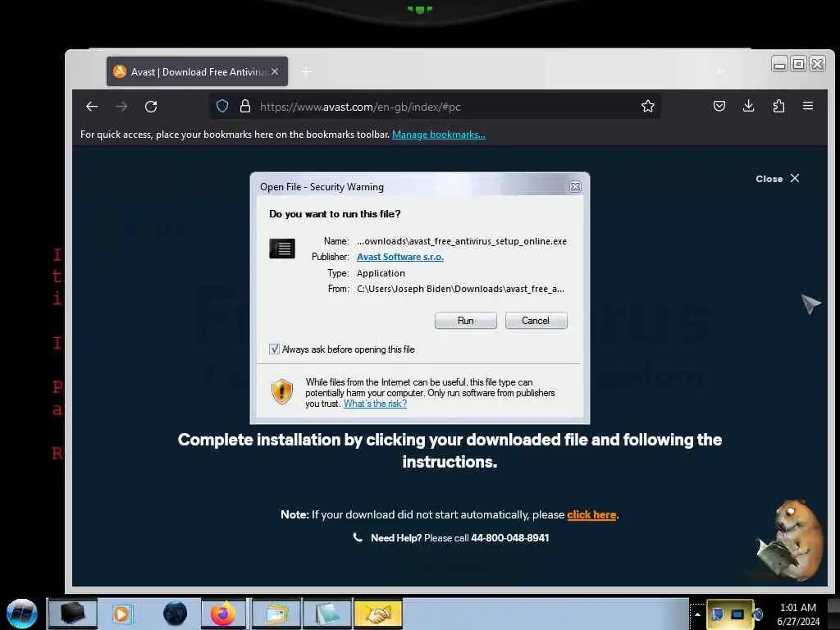Bookmark this page with the star icon
Screen dimensions: 840x630
point(648,106)
